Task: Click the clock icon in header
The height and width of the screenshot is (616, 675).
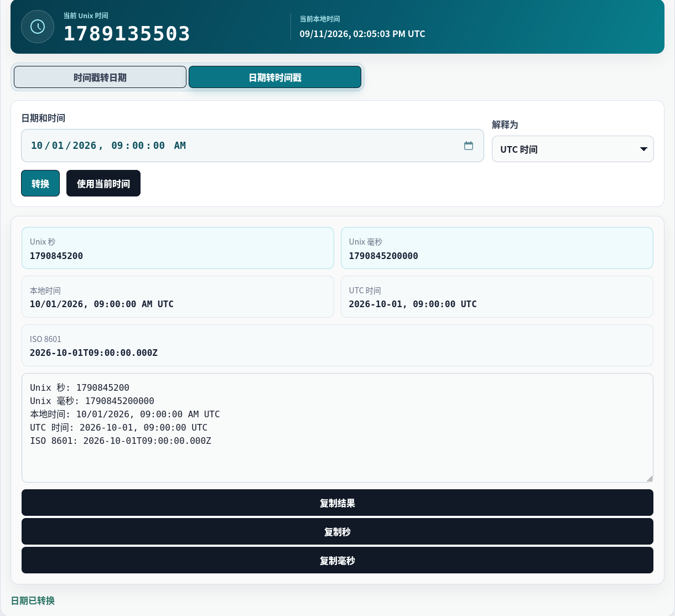Action: 38,27
